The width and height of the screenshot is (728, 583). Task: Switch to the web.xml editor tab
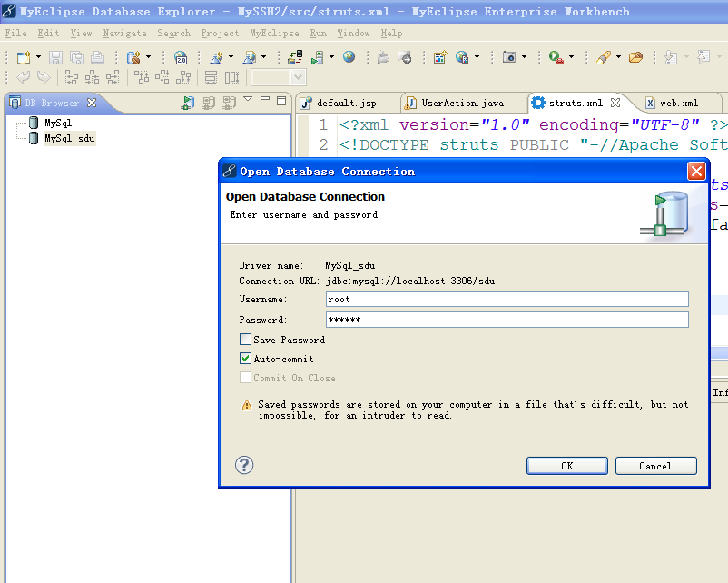coord(679,104)
